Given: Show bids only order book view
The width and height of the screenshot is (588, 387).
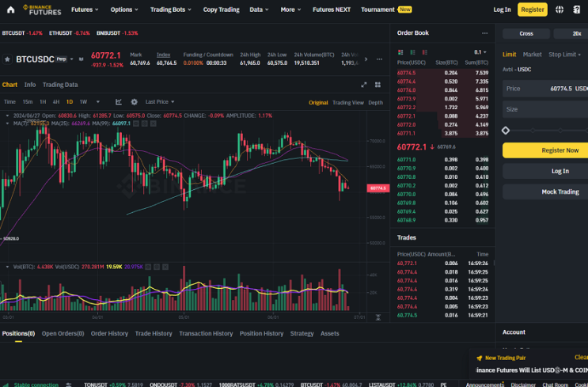Looking at the screenshot, I should 412,52.
